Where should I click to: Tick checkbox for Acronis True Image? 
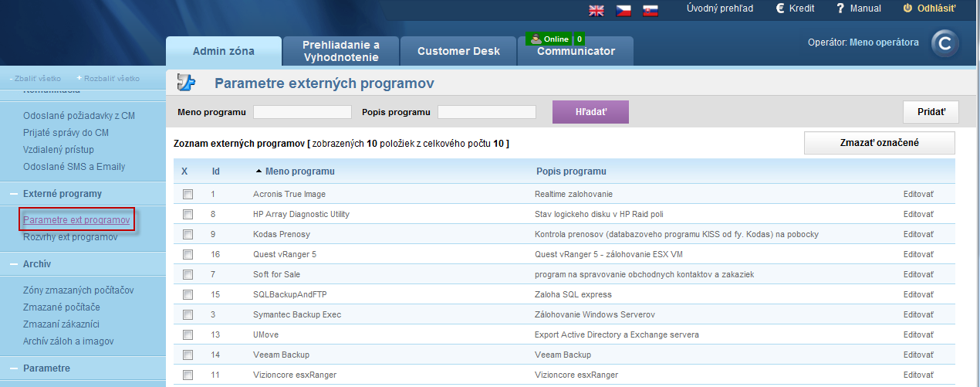(x=188, y=194)
